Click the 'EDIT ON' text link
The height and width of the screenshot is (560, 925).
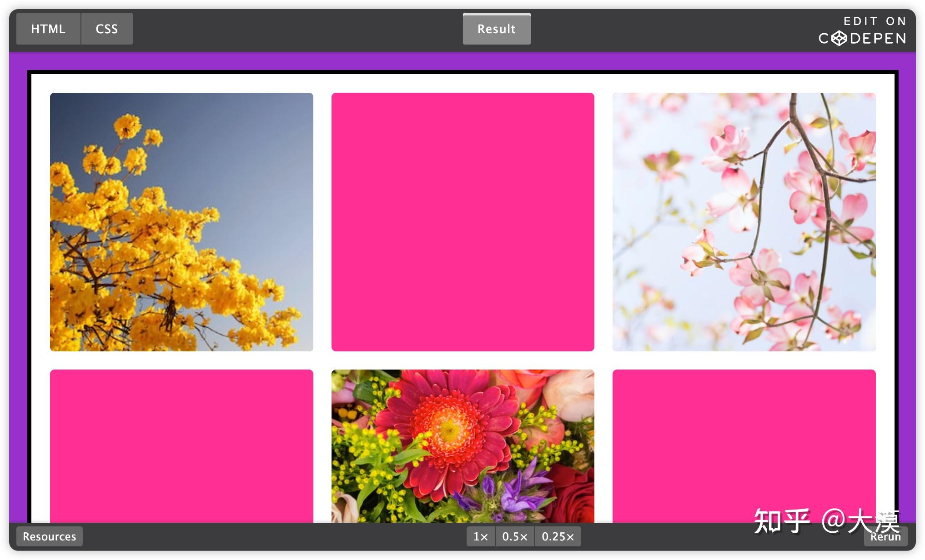(875, 21)
